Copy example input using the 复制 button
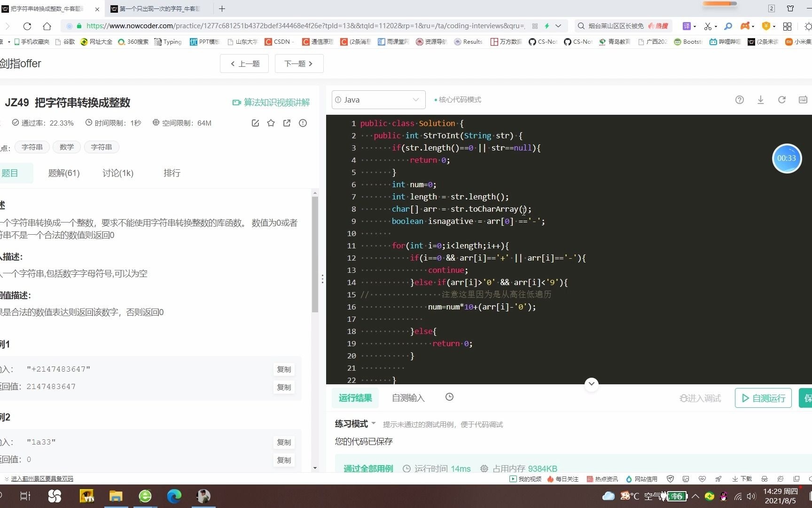This screenshot has width=812, height=508. tap(284, 369)
